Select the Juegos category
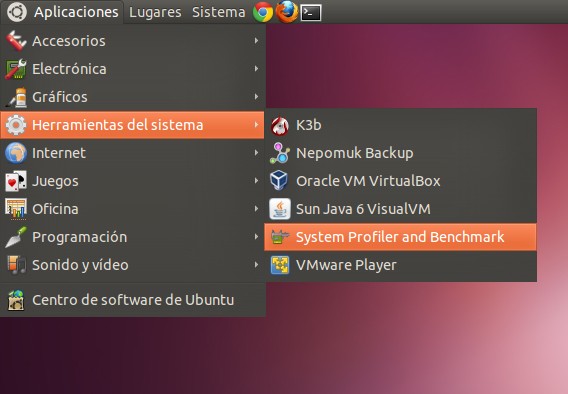The width and height of the screenshot is (568, 394). point(133,181)
